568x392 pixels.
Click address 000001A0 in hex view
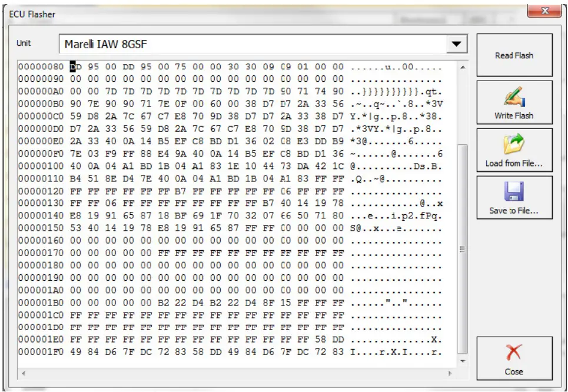tap(41, 290)
